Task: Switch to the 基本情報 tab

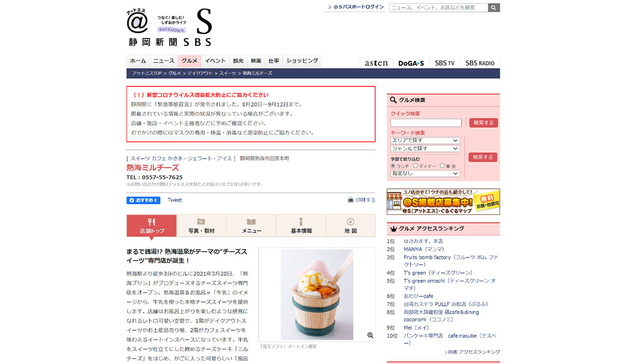Action: pyautogui.click(x=301, y=226)
